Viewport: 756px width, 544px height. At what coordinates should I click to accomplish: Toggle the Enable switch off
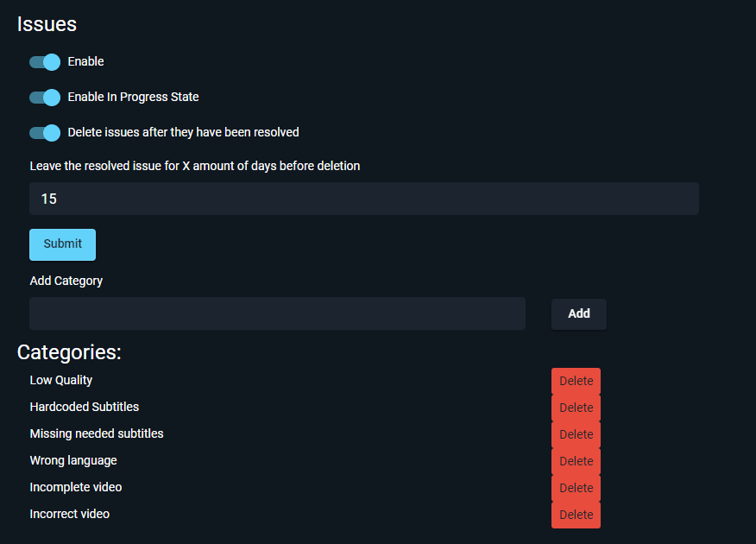point(44,61)
